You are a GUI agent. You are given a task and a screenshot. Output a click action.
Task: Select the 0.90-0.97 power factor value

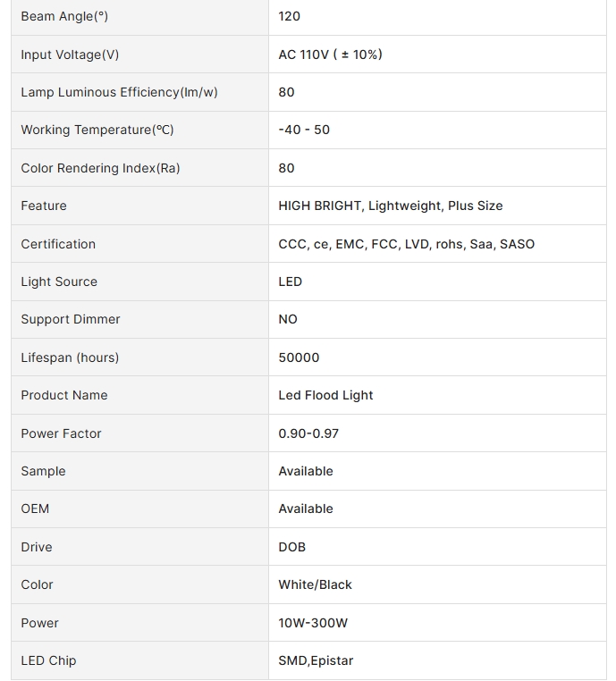[308, 433]
